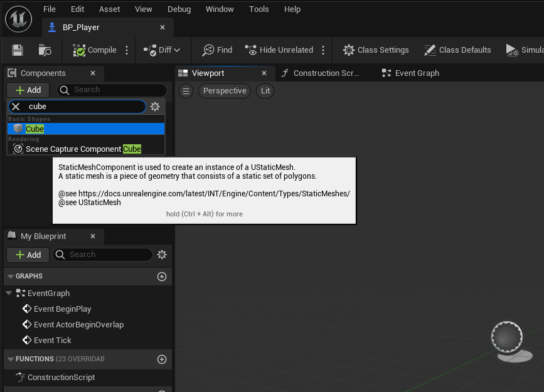The image size is (544, 392).
Task: Open Class Settings
Action: pos(376,50)
